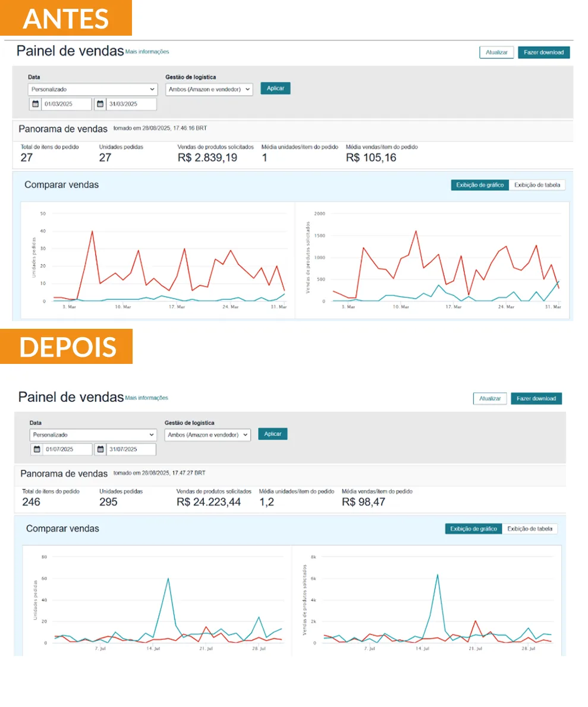Click the teal peak near 14 Jul in Unidades pedidas chart
Screen dimensions: 588x707
[x=168, y=579]
